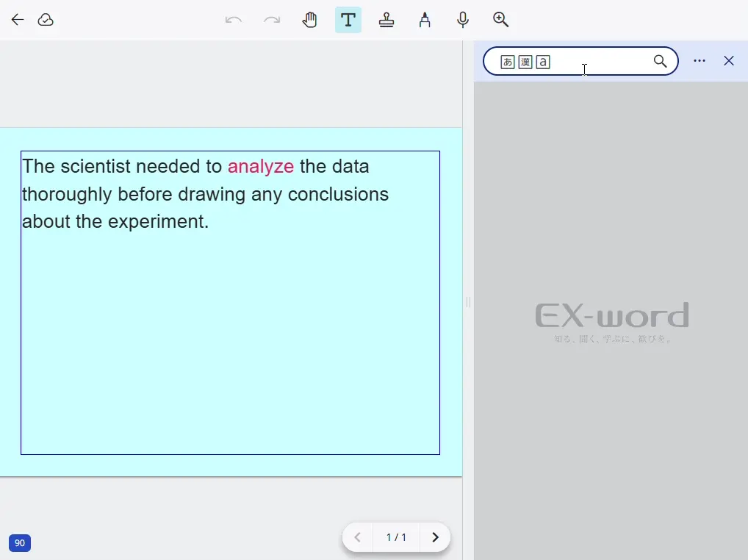The height and width of the screenshot is (560, 748).
Task: Click the panel divider handle
Action: (x=468, y=302)
